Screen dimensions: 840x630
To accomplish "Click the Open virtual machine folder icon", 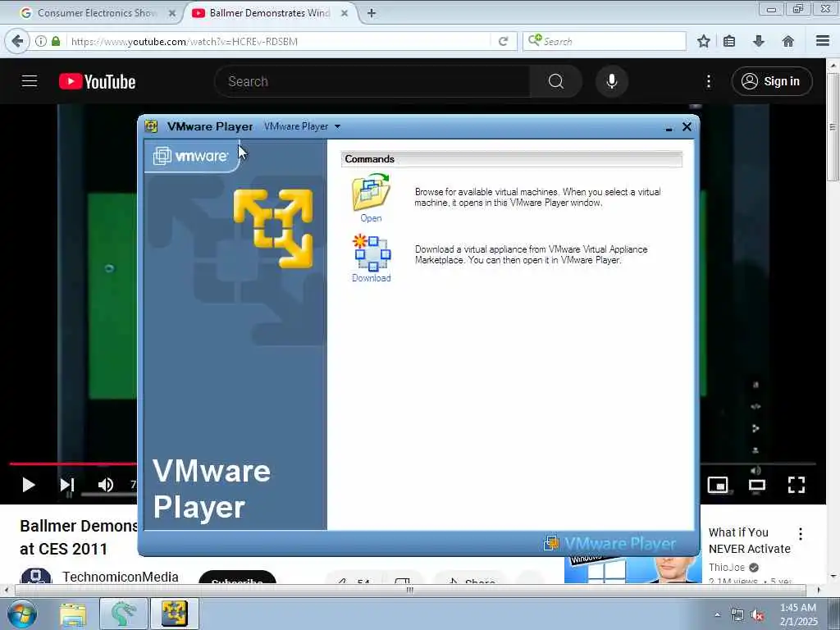I will click(x=371, y=193).
